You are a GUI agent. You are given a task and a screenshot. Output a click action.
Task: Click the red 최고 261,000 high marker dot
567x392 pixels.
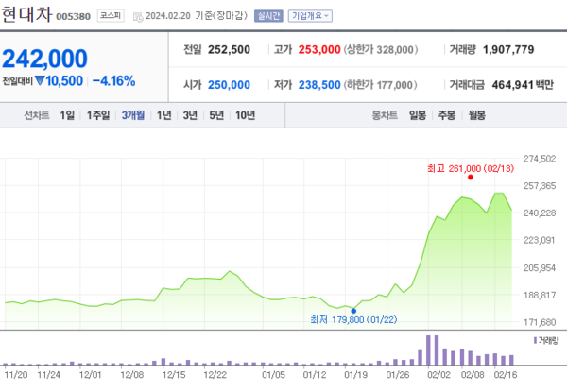point(471,177)
